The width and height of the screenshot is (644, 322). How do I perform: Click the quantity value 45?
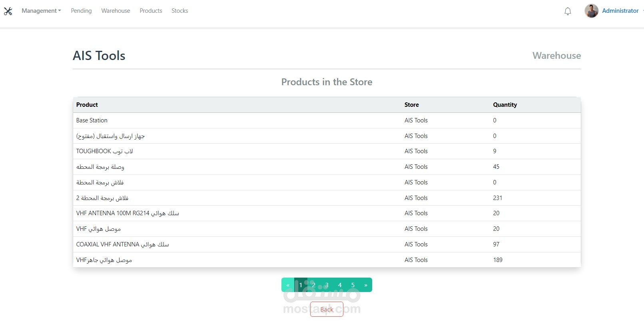pyautogui.click(x=496, y=167)
